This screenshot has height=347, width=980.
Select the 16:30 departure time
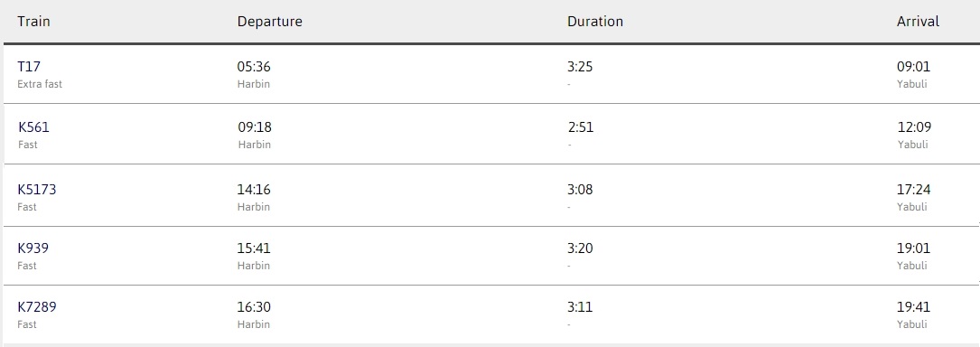254,307
